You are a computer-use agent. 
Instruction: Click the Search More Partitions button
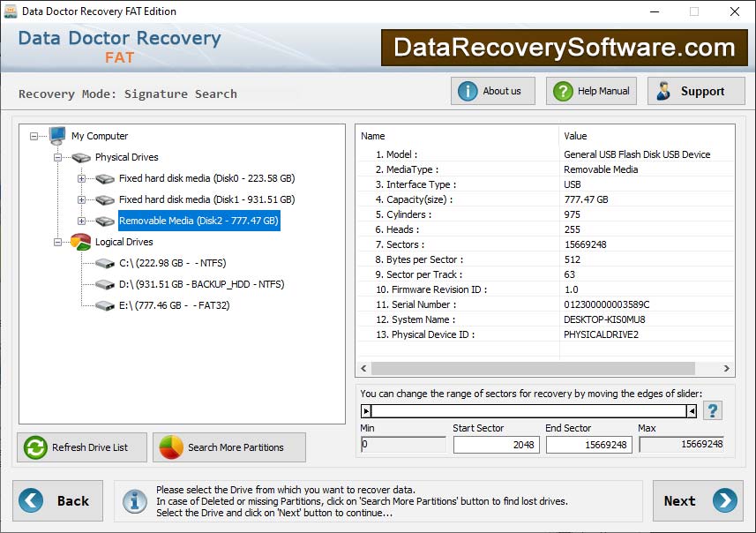point(229,447)
